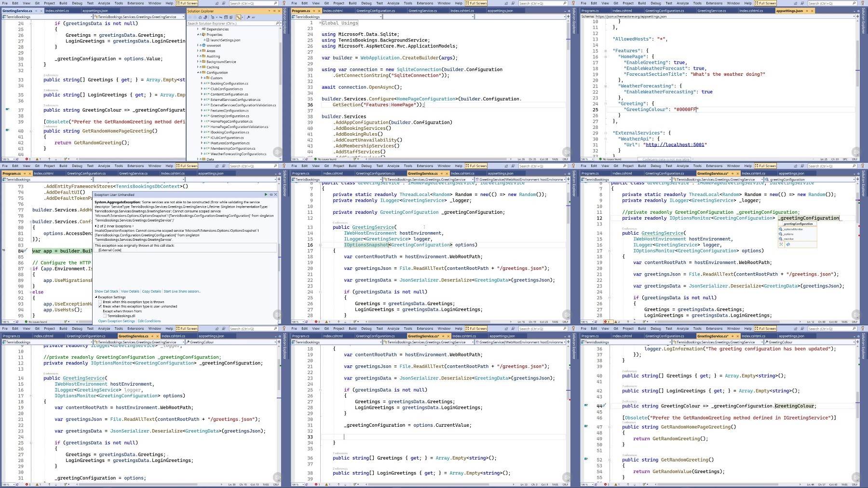
Task: Expand the Custom folder in Solution Explorer
Action: point(202,78)
